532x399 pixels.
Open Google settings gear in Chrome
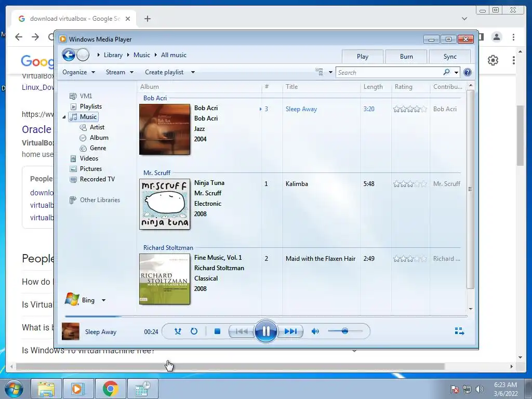tap(493, 60)
